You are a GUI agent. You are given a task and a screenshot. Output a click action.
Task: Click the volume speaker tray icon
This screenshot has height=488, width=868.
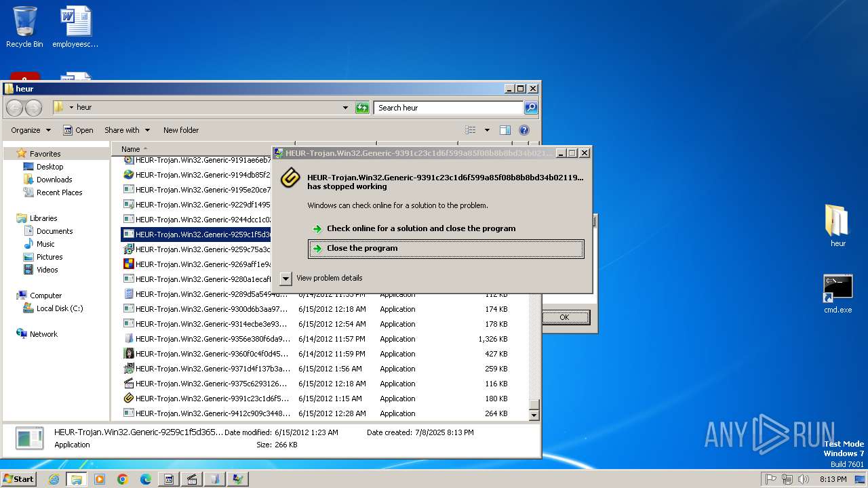pos(804,479)
